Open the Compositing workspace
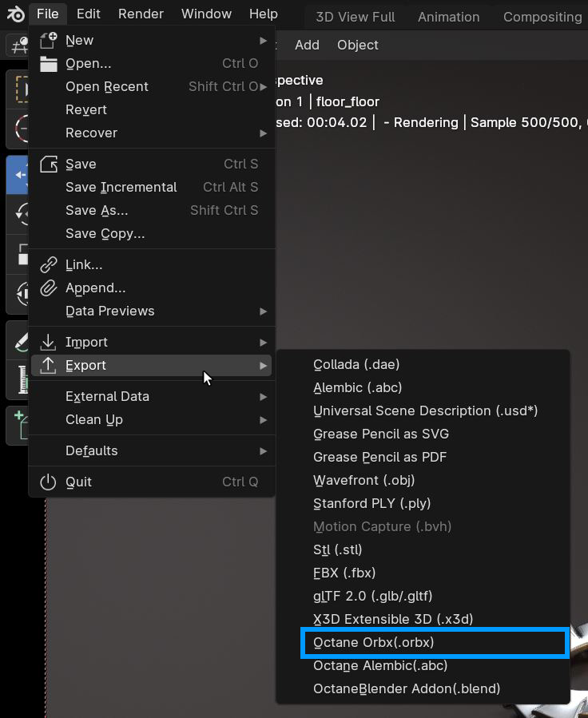Viewport: 588px width, 718px height. point(542,16)
